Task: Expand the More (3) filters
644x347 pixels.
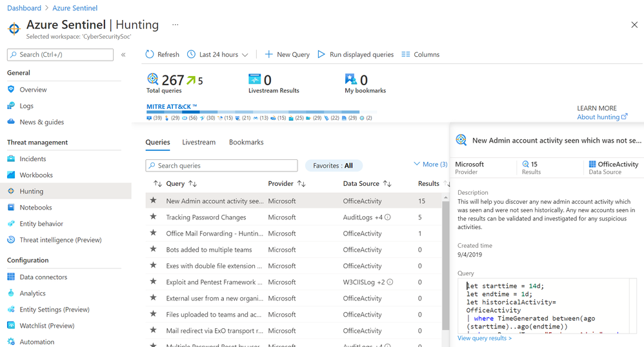Action: (x=430, y=164)
